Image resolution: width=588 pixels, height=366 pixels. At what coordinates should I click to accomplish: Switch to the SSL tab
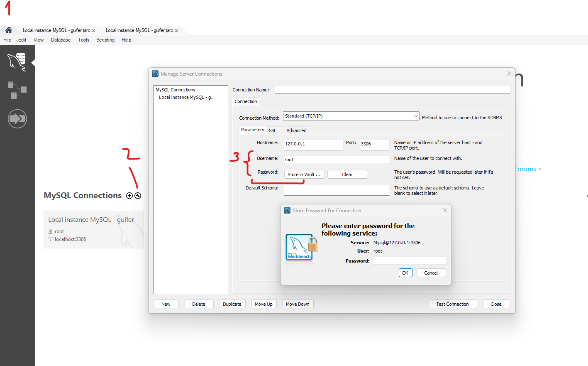tap(273, 130)
